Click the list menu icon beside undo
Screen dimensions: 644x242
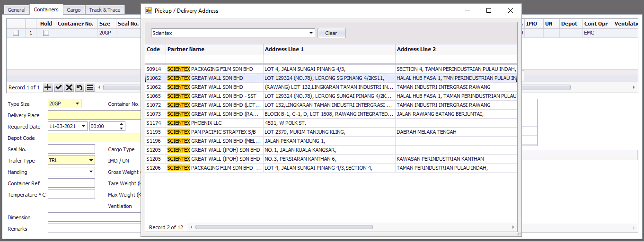[89, 87]
